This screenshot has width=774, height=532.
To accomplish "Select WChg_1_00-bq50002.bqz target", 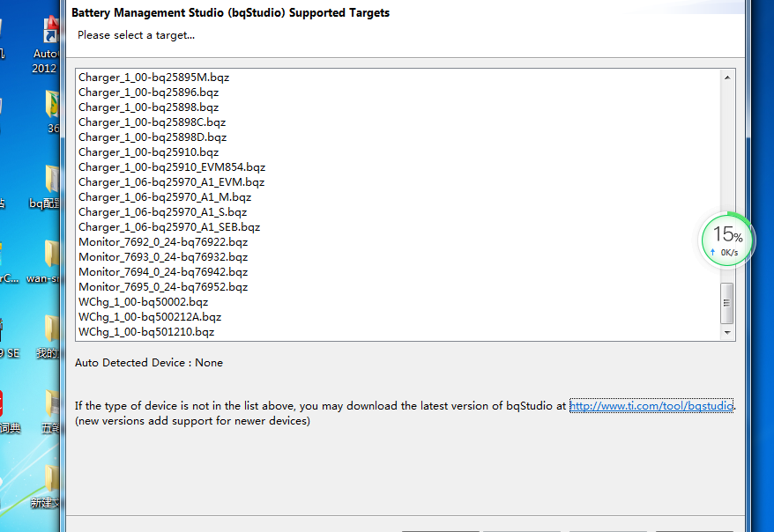I will [x=143, y=302].
